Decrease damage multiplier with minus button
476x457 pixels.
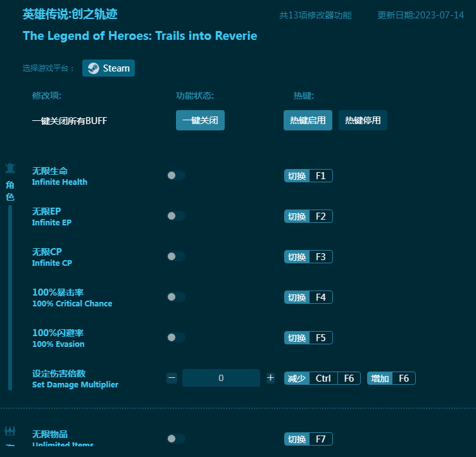(172, 378)
